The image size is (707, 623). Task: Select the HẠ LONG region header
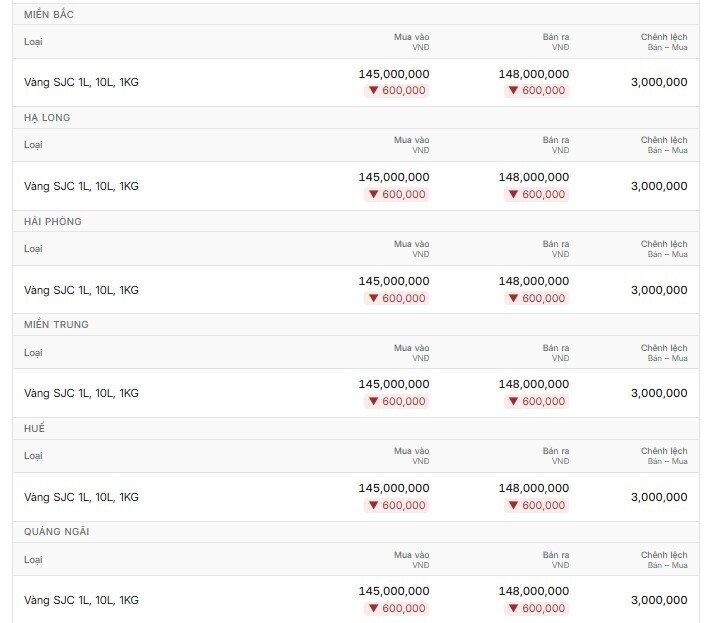pos(47,118)
